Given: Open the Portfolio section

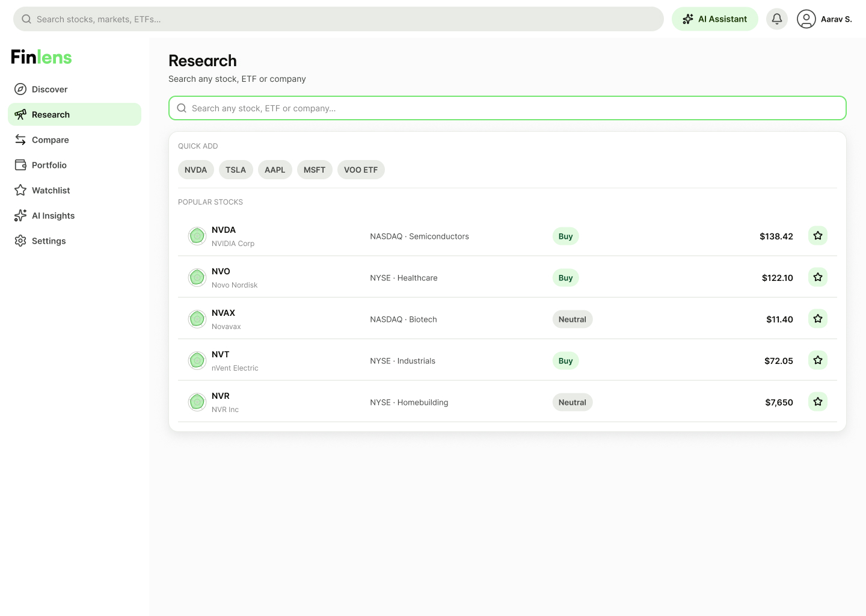Looking at the screenshot, I should coord(75,165).
